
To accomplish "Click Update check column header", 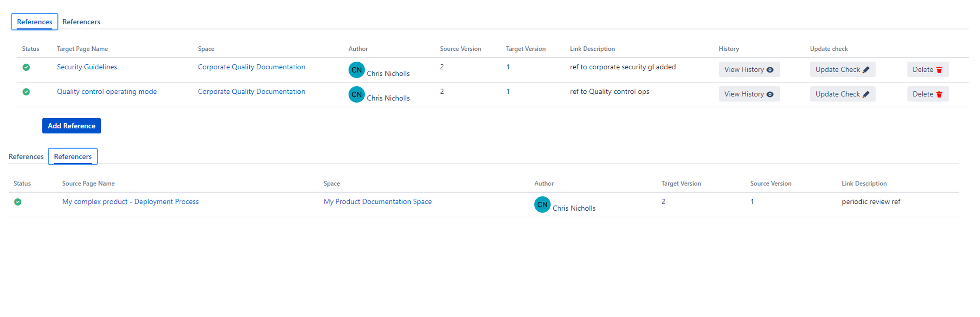I will (829, 49).
